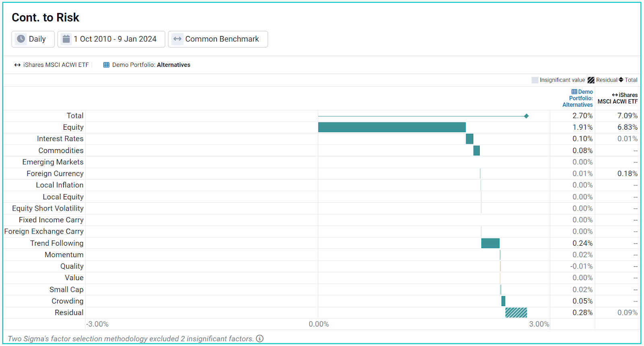Screen dimensions: 644x346
Task: Click the Total diamond legend icon
Action: (621, 80)
